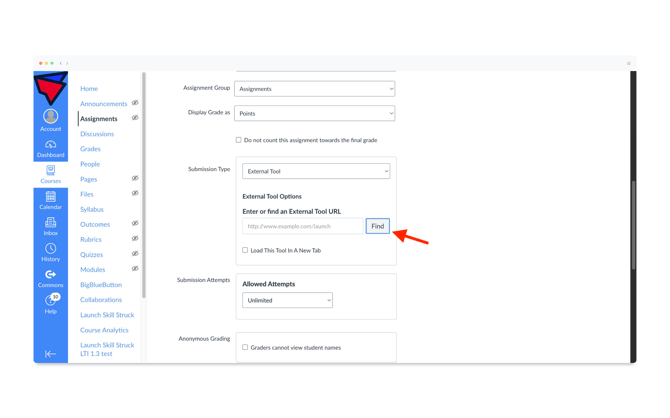Click the page vertical scrollbar

(x=633, y=225)
